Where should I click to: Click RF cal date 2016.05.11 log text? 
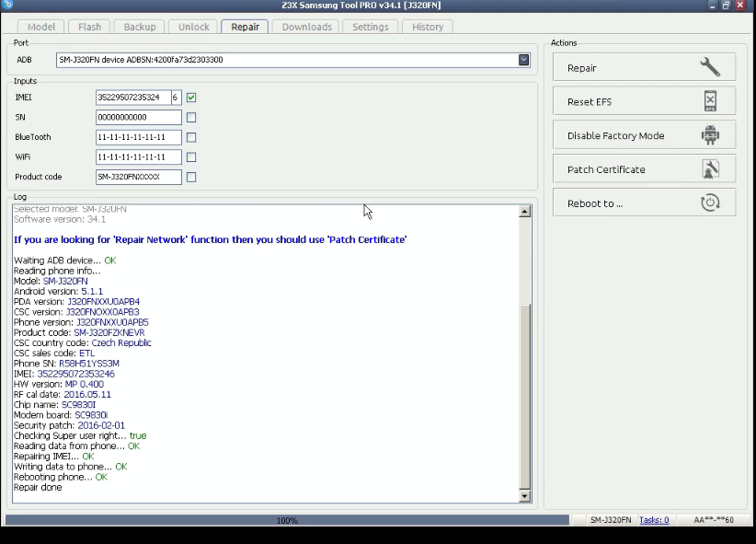pos(63,394)
